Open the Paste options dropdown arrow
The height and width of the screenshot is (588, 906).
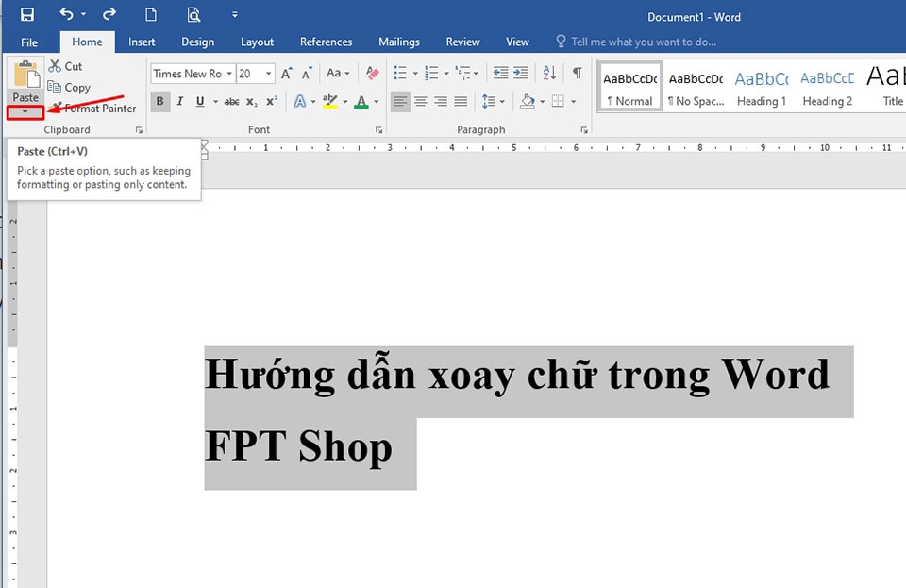coord(25,112)
